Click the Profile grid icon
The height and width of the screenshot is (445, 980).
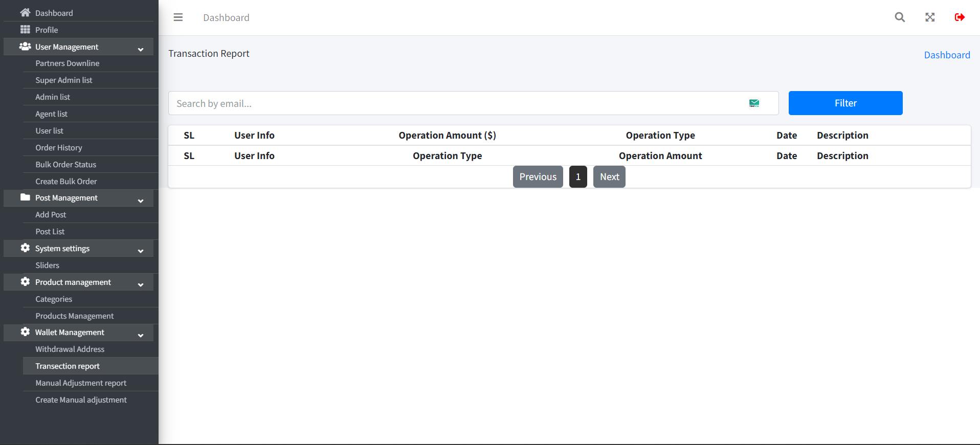click(x=25, y=30)
